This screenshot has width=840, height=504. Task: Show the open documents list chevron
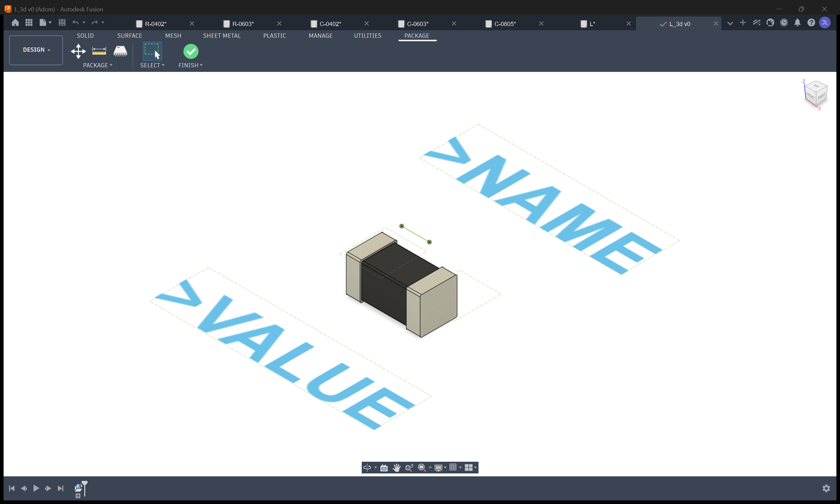click(730, 23)
